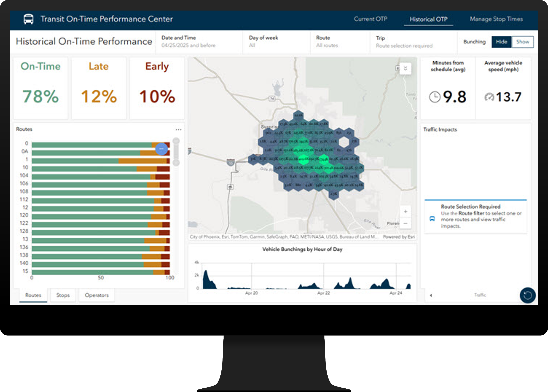Switch to the Stops tab
Screen dimensions: 548x392
click(63, 295)
